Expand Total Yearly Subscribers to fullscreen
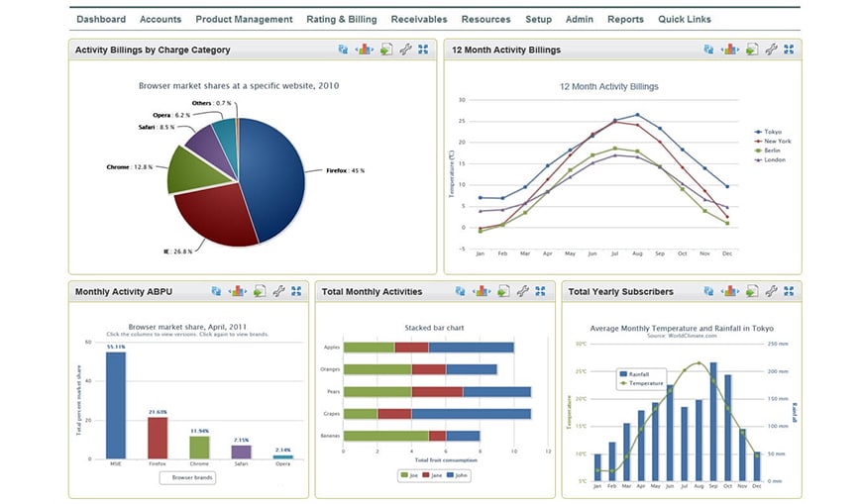This screenshot has height=504, width=861. click(x=789, y=291)
